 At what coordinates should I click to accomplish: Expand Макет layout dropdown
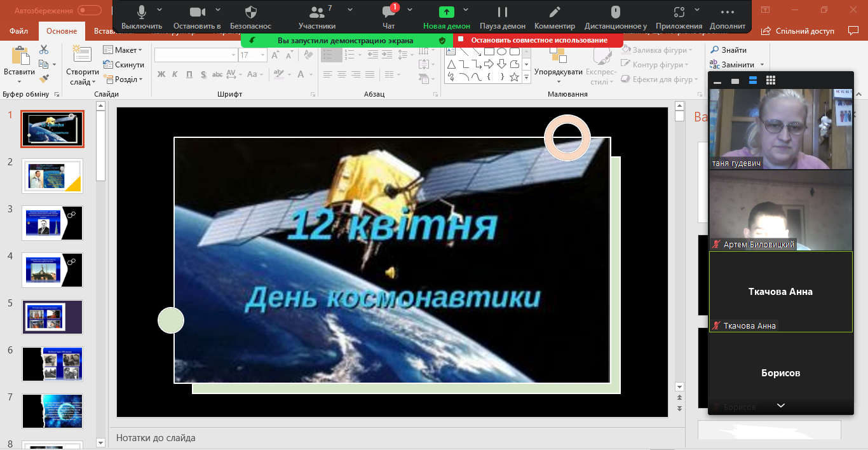[123, 50]
